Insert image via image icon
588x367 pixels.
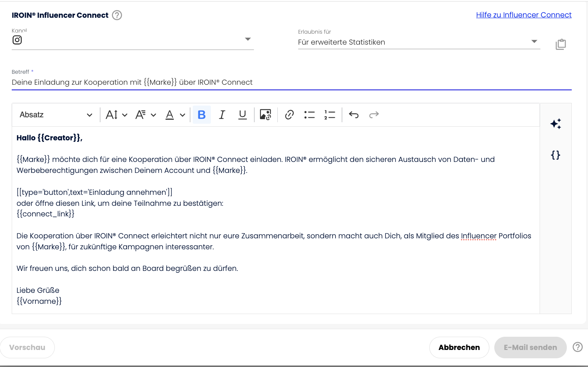(x=266, y=115)
